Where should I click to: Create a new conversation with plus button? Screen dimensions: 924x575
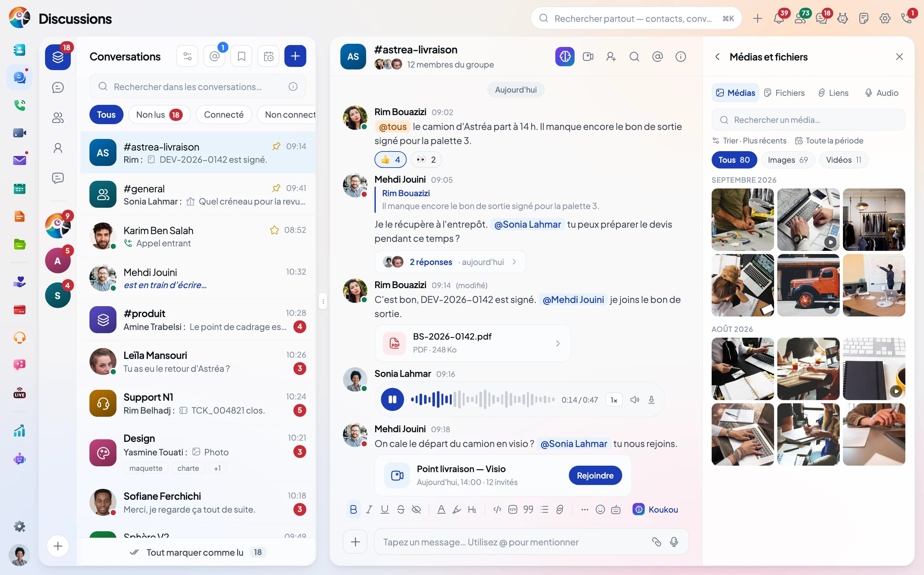[295, 56]
